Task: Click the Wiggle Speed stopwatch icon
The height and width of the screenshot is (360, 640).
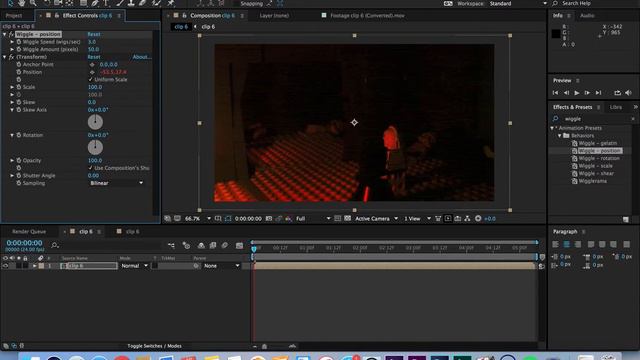Action: 19,42
